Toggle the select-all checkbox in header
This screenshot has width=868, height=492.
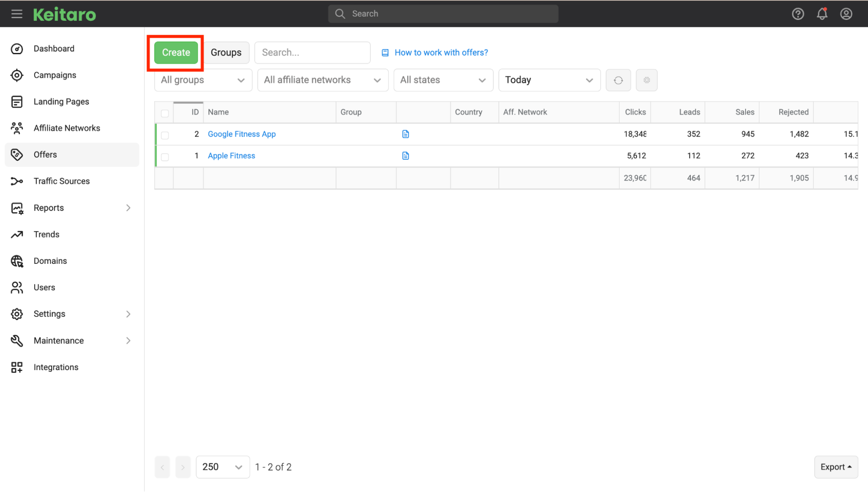pos(165,113)
